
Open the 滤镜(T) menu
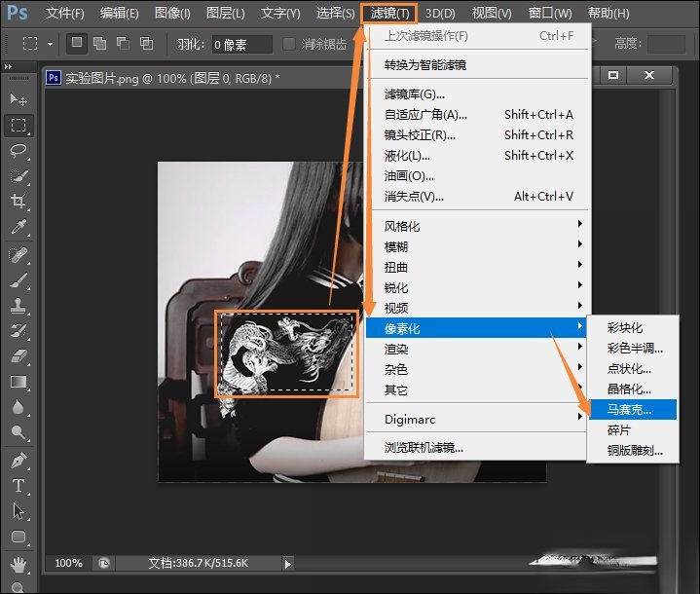(x=389, y=13)
